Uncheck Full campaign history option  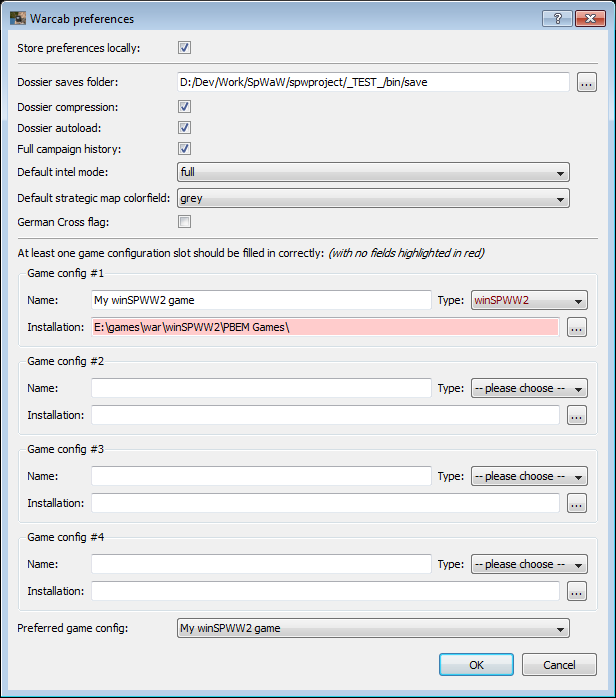click(185, 149)
